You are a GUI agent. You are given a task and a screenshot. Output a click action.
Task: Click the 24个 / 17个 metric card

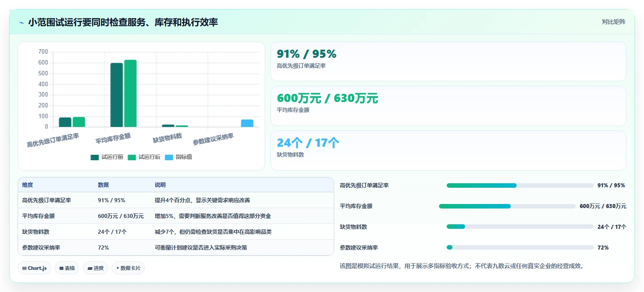click(448, 150)
